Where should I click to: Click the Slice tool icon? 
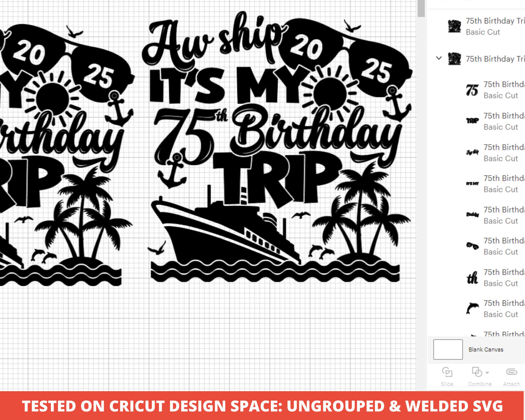click(447, 372)
